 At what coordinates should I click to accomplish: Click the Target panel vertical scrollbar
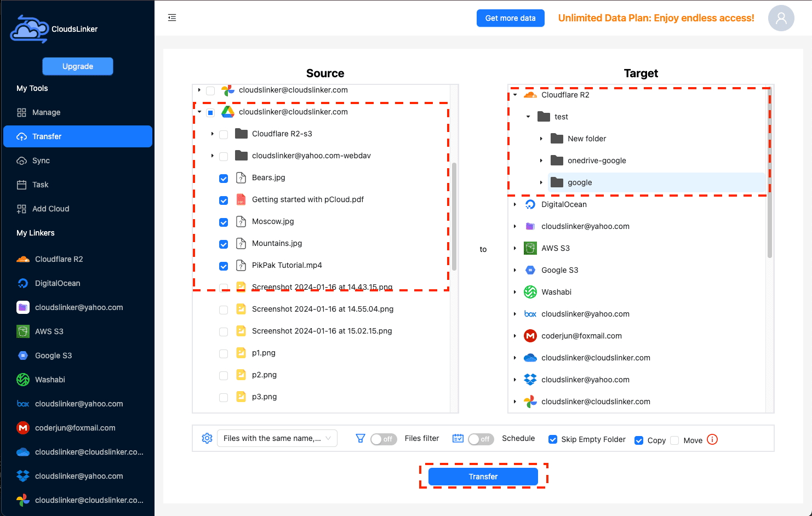point(770,173)
